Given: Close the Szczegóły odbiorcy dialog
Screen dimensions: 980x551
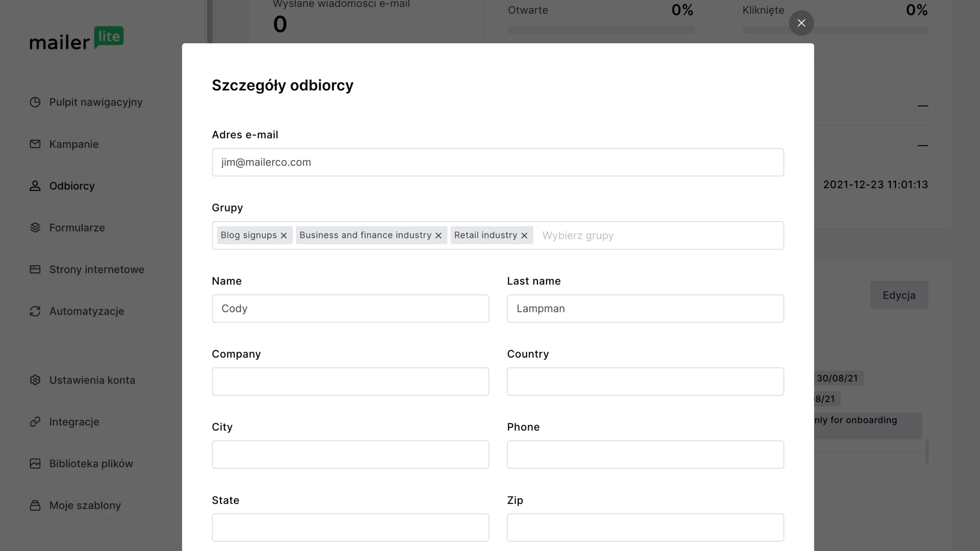Looking at the screenshot, I should coord(801,23).
